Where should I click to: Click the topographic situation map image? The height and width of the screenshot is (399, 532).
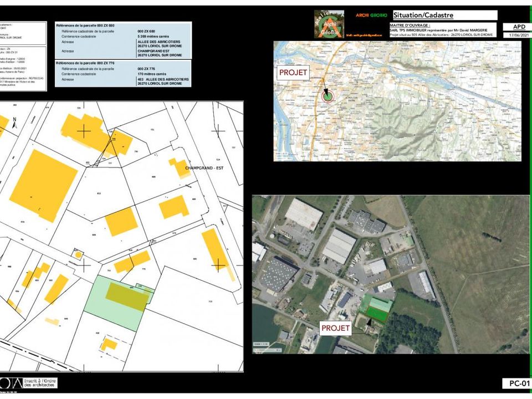(x=397, y=101)
